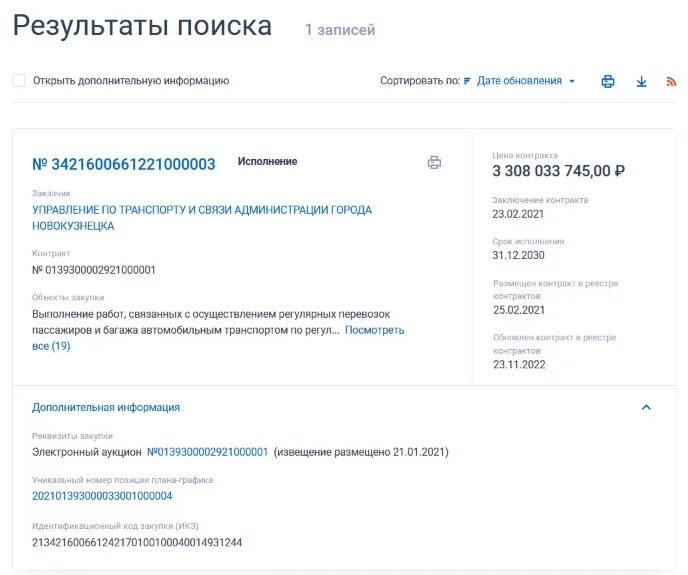Click the IKZ code 2134216006612421701001000...
The width and height of the screenshot is (688, 575).
[x=137, y=543]
